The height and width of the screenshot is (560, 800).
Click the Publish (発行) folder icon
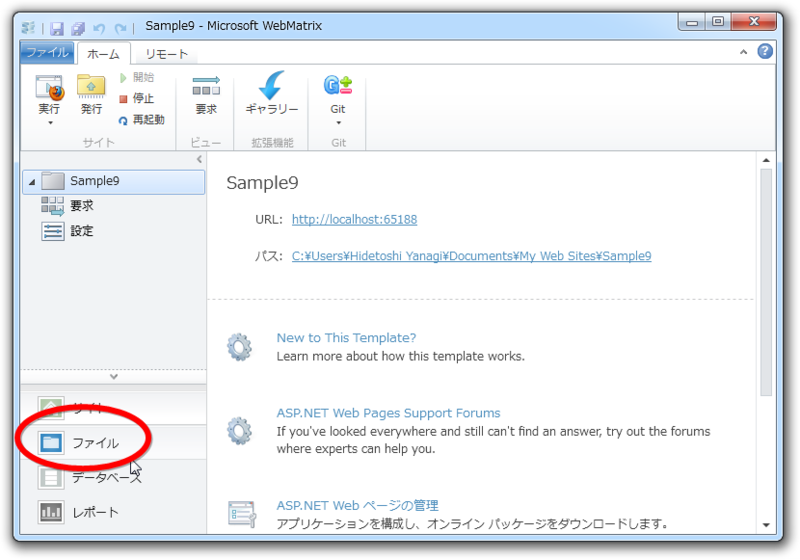click(x=91, y=86)
